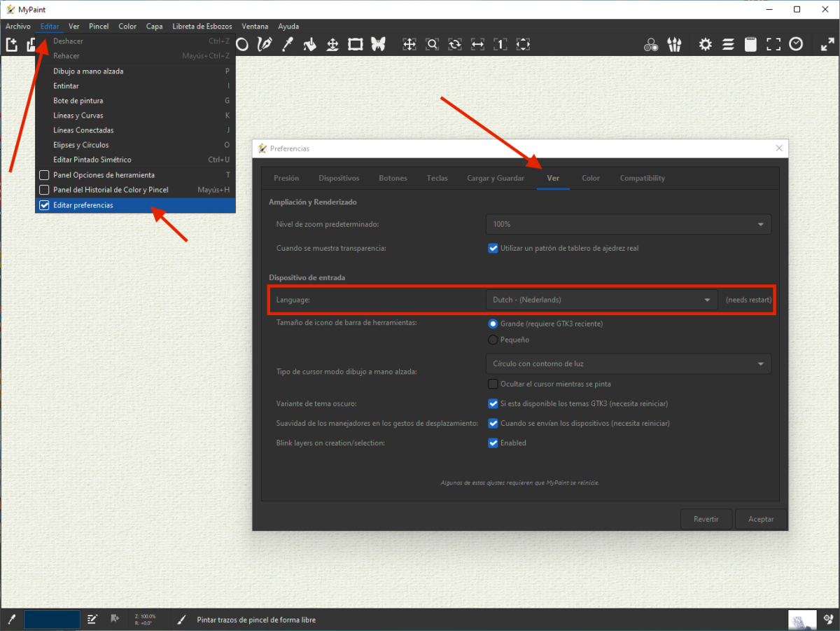Enable 'Ocultar el cursor mientras se pinta'
The width and height of the screenshot is (840, 631).
pos(493,384)
